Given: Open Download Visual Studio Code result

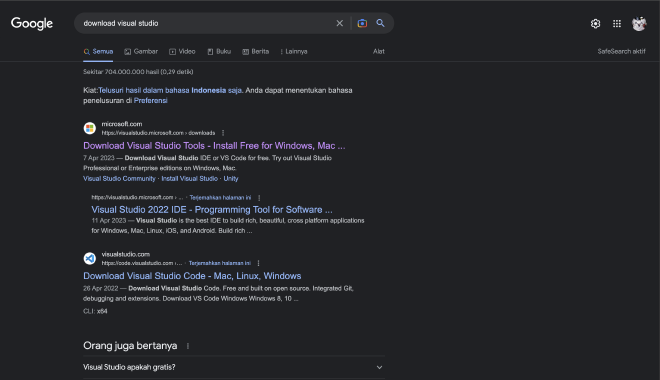Looking at the screenshot, I should click(x=192, y=276).
